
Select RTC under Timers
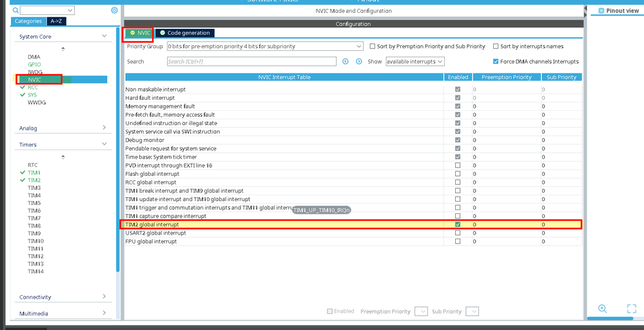coord(32,164)
